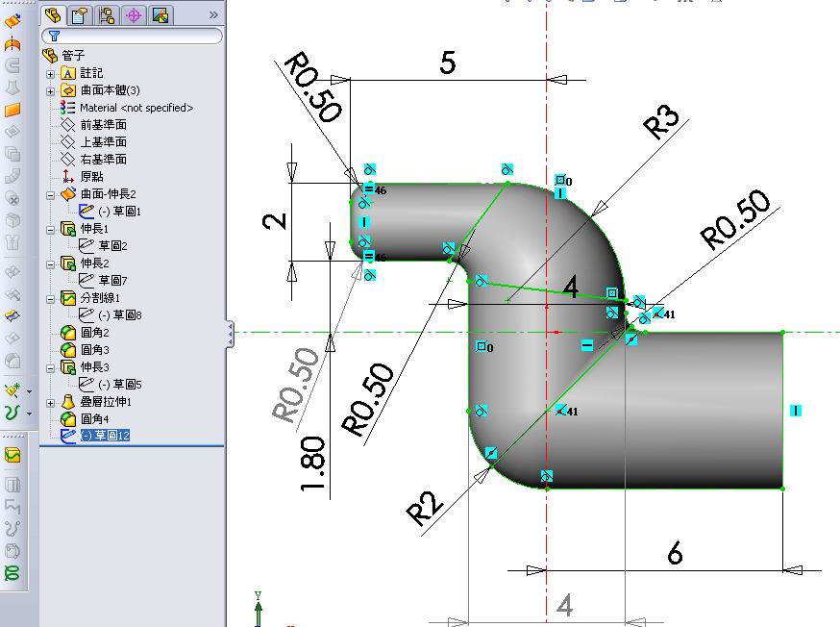Switch to the PropertyManager tab
840x627 pixels.
[79, 15]
